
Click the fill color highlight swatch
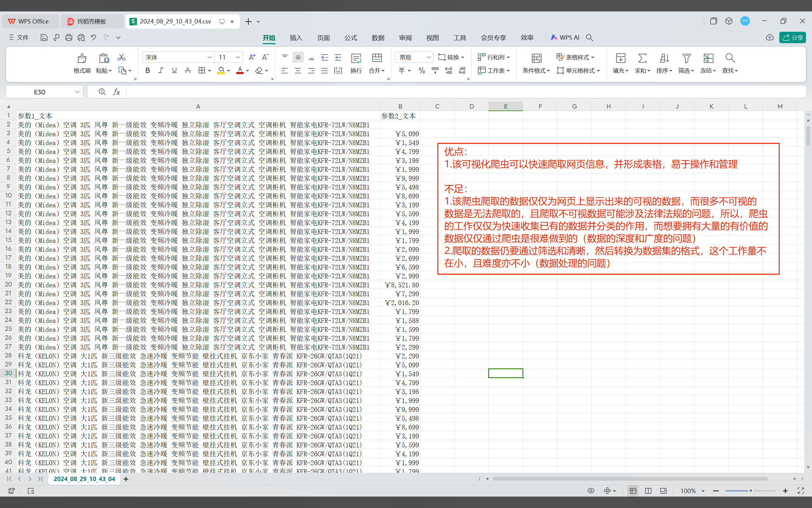click(x=221, y=70)
